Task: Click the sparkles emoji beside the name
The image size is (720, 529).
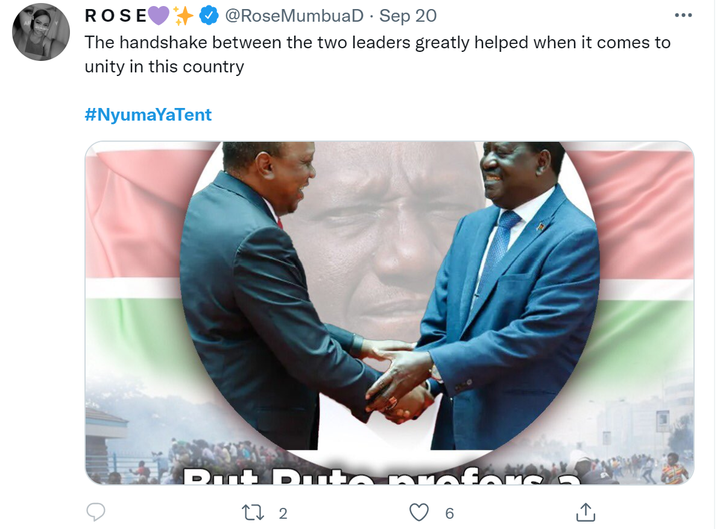Action: coord(184,16)
